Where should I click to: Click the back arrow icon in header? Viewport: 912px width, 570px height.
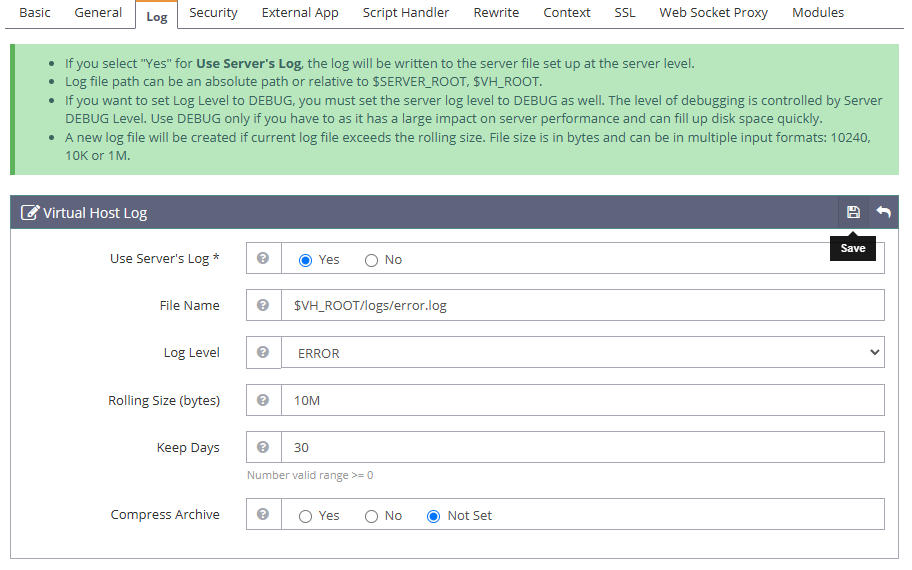coord(884,212)
